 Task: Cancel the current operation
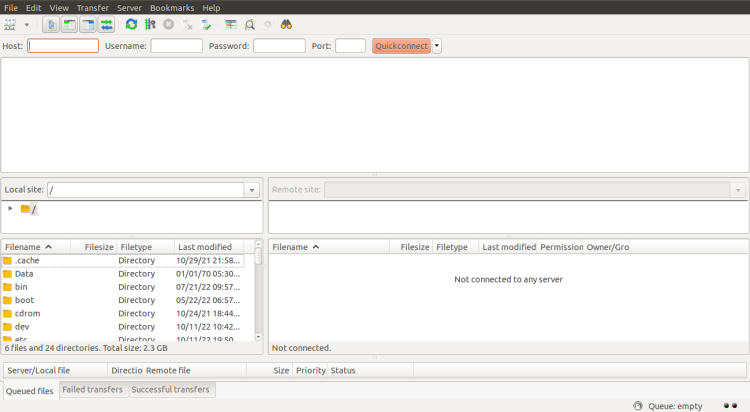click(168, 24)
